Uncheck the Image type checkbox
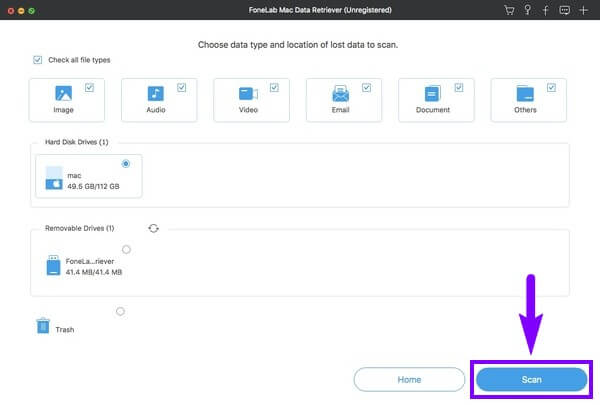 pos(89,88)
